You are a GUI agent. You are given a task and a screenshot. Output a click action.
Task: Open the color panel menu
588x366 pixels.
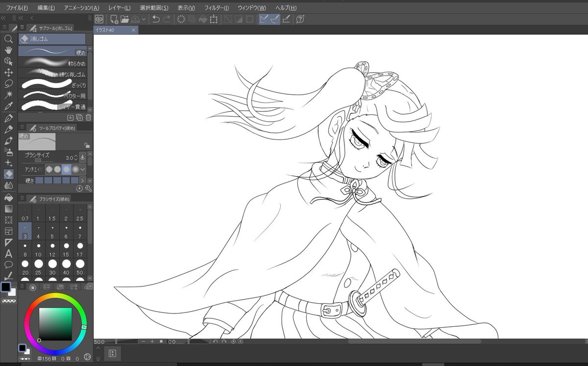point(22,287)
